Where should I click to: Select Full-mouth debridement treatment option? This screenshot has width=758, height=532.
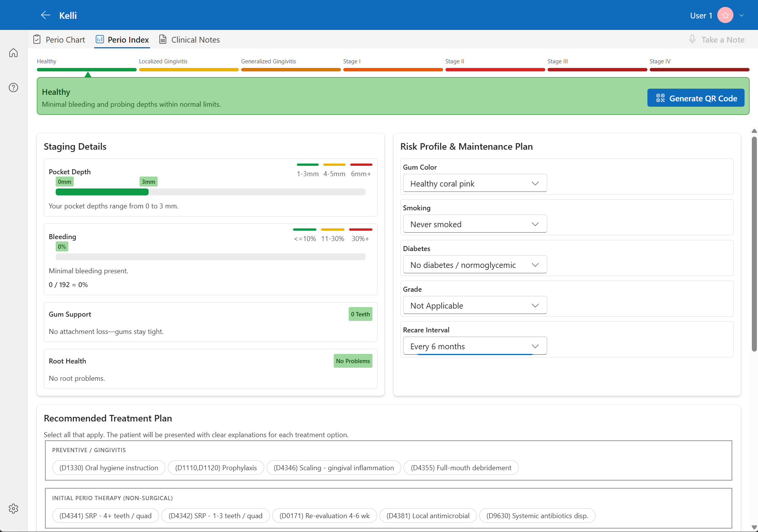click(x=461, y=468)
